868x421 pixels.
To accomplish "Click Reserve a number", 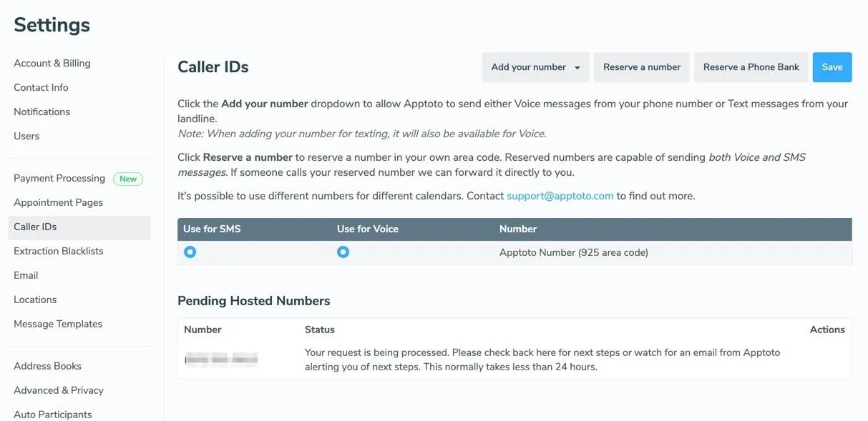I will click(641, 66).
